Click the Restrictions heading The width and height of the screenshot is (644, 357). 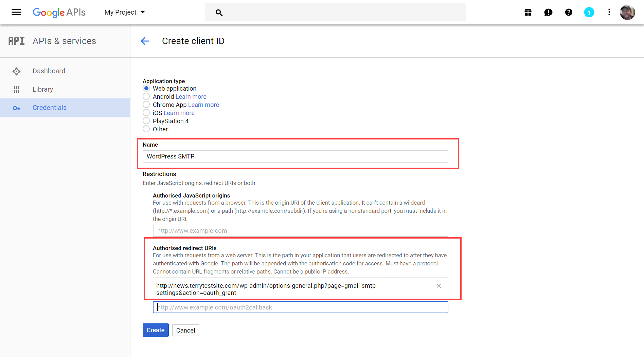[x=159, y=174]
